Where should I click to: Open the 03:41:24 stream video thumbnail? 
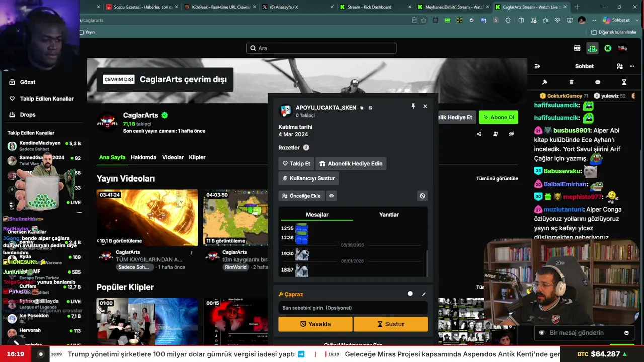147,218
